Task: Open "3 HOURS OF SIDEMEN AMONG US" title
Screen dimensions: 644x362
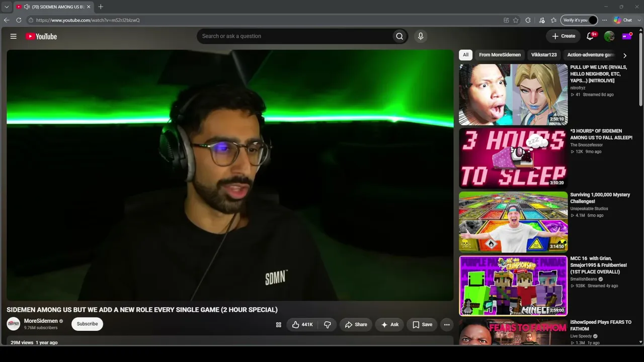Action: point(601,134)
